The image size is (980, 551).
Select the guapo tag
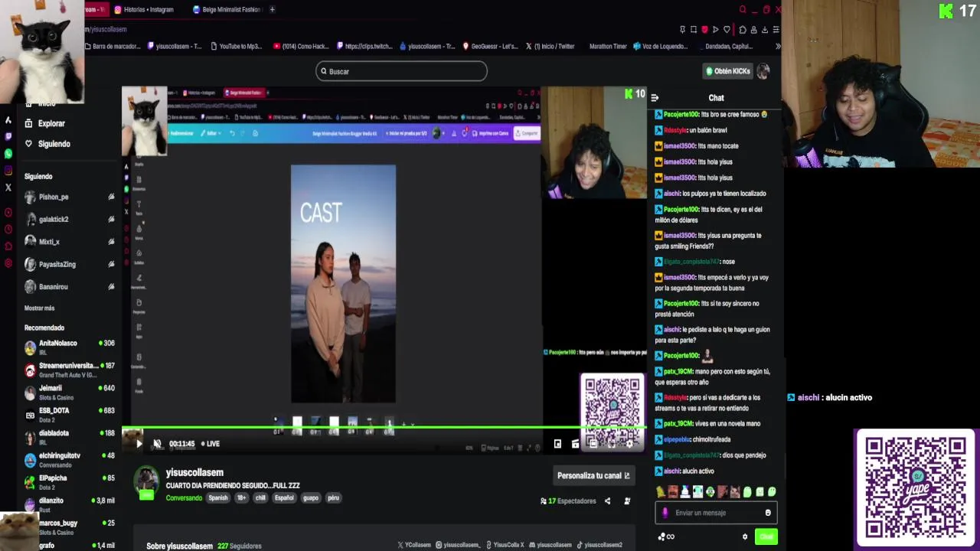(310, 498)
